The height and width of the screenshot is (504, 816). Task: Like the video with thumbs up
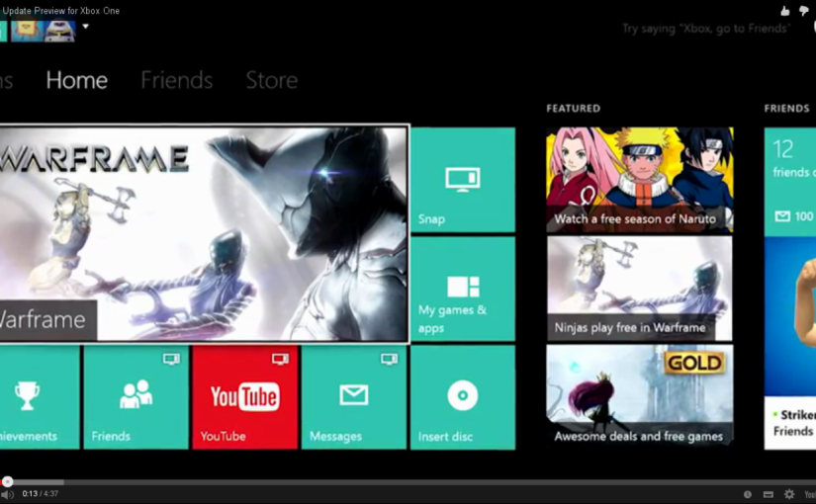pos(784,11)
